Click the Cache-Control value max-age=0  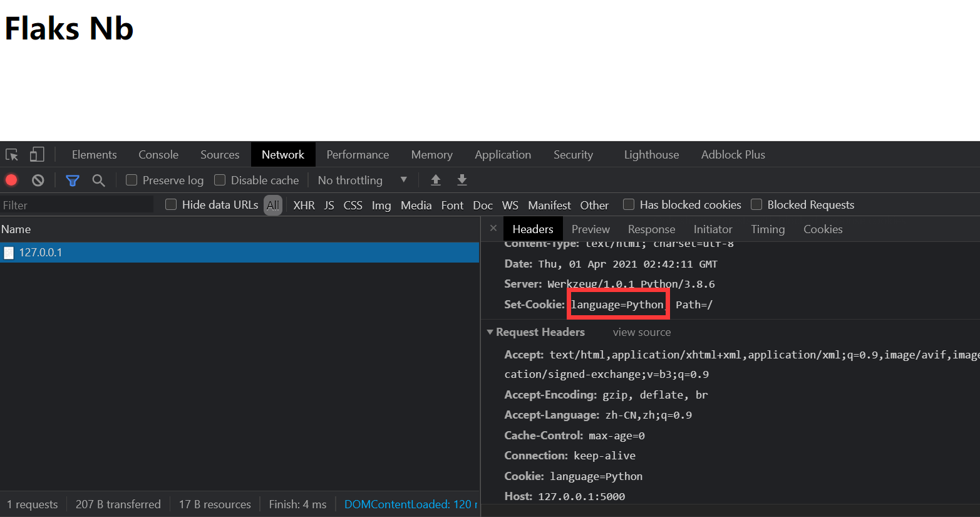click(616, 436)
